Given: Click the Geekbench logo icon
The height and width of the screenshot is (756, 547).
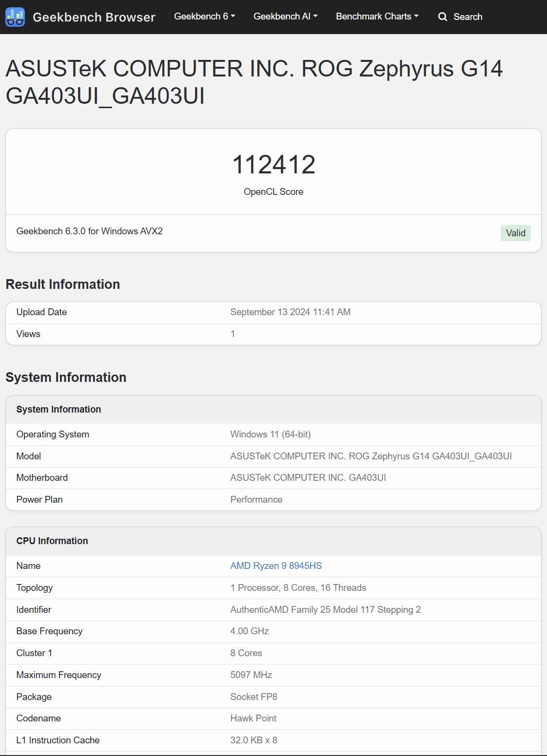Looking at the screenshot, I should (15, 17).
